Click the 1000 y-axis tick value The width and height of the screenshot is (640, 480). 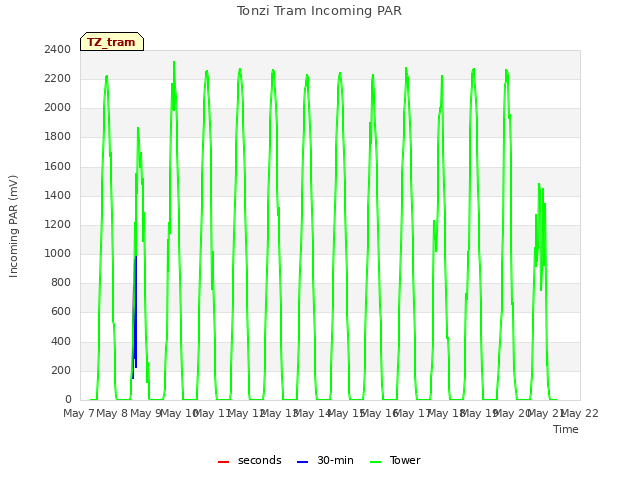(58, 253)
